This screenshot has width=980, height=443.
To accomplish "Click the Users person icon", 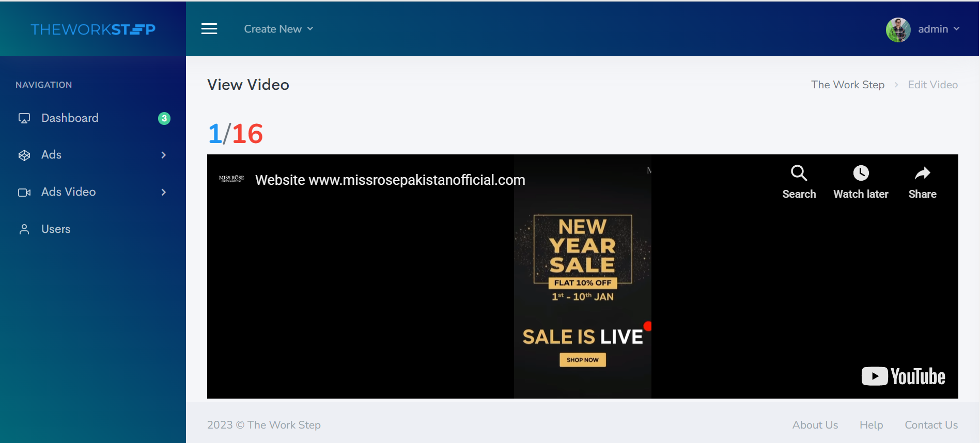I will pos(24,229).
